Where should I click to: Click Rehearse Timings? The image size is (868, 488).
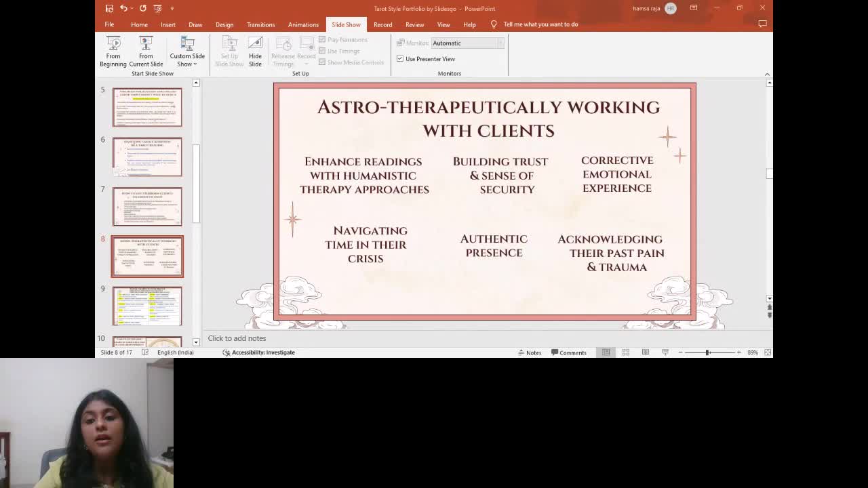pos(283,52)
